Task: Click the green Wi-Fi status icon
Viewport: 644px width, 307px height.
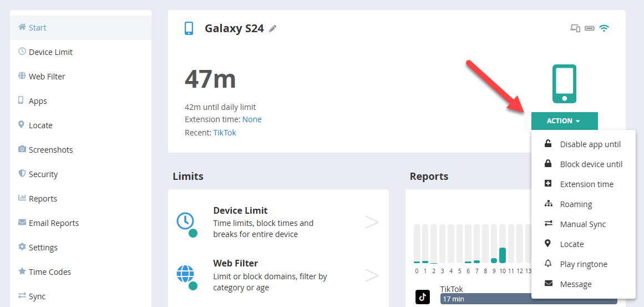Action: [x=604, y=28]
